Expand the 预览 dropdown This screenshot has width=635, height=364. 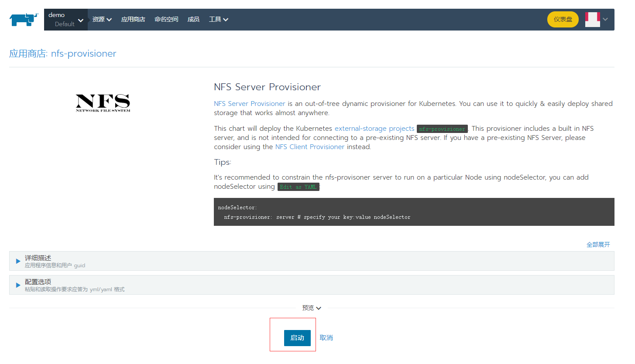point(312,308)
